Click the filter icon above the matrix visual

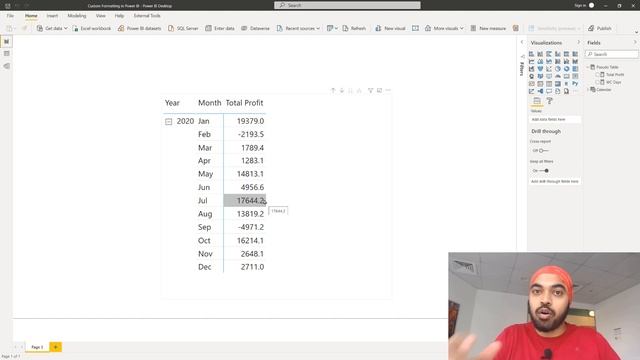tap(370, 90)
